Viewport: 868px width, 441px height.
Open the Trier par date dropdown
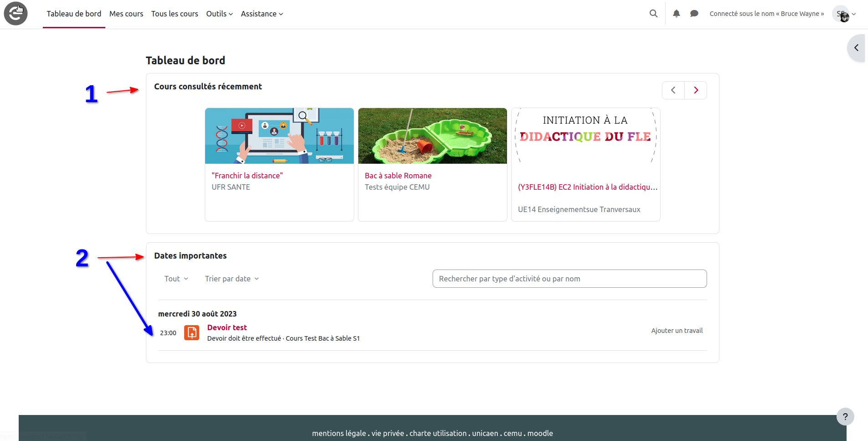[x=232, y=279]
